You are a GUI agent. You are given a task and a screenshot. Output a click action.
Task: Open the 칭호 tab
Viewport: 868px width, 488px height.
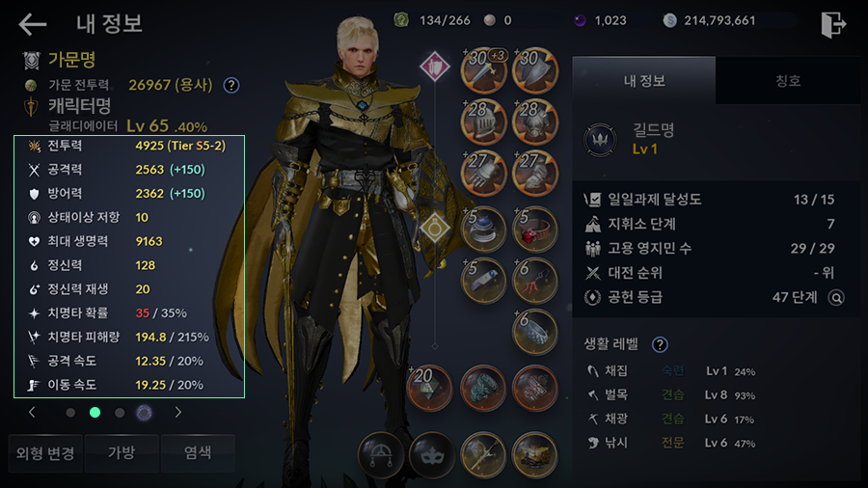coord(788,81)
